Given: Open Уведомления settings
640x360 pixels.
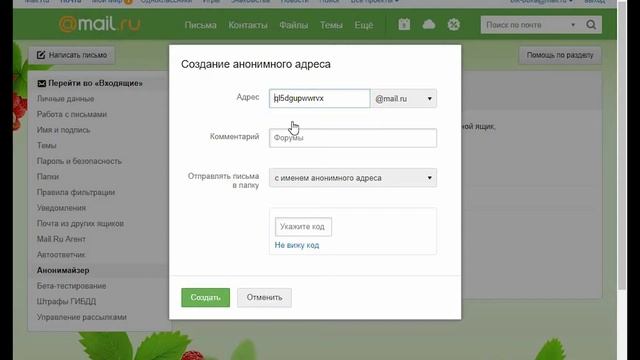Looking at the screenshot, I should [61, 208].
